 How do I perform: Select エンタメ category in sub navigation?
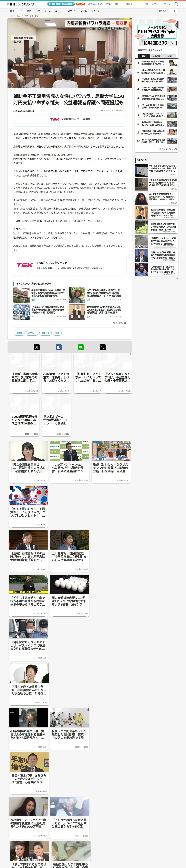pyautogui.click(x=59, y=11)
